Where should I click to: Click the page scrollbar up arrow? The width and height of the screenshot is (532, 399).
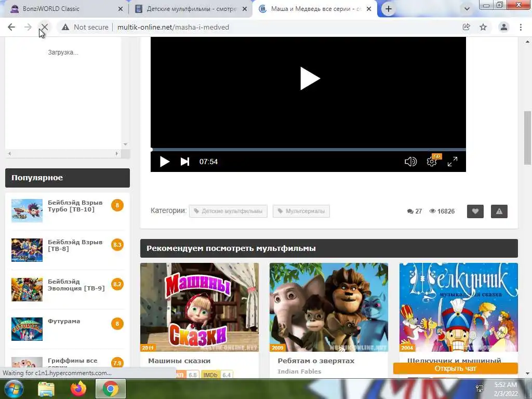coord(528,42)
